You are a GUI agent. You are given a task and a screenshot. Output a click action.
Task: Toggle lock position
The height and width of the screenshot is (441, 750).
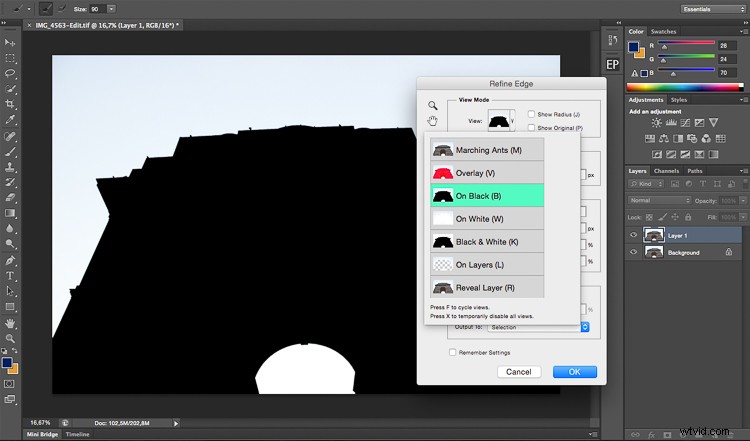click(x=675, y=217)
